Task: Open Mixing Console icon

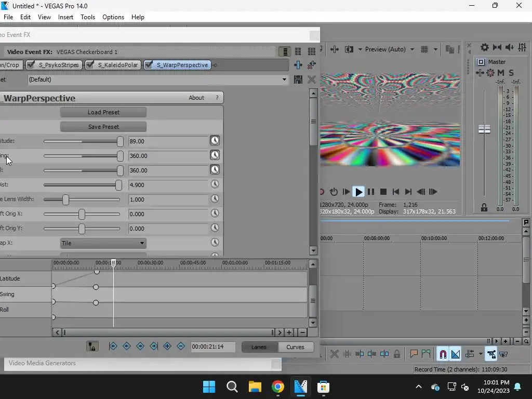Action: click(x=522, y=47)
